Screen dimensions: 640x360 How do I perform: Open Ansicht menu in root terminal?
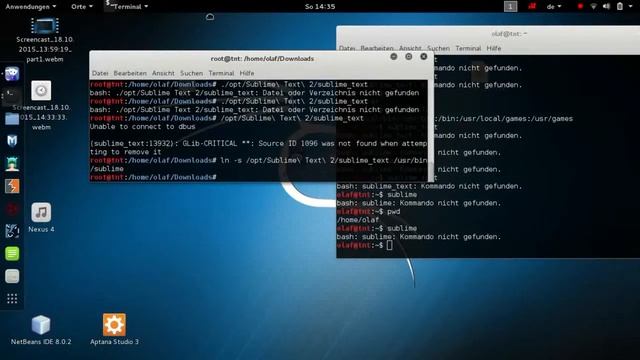163,73
